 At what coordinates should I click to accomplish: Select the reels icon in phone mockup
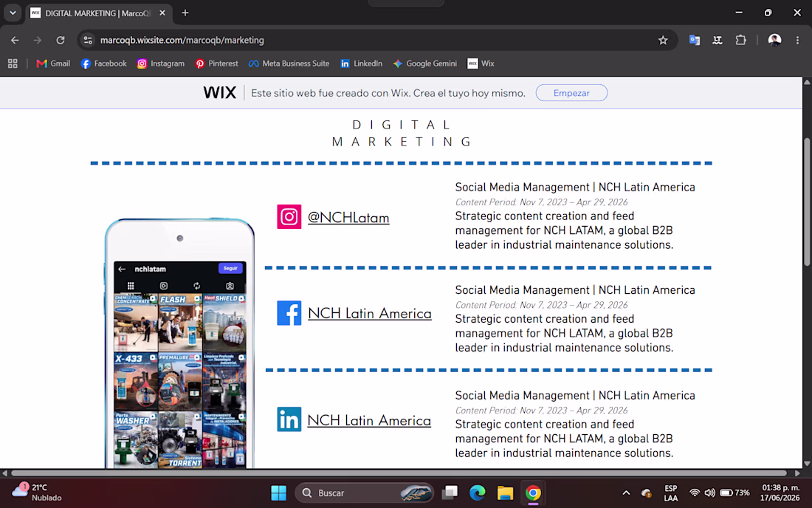pyautogui.click(x=164, y=286)
